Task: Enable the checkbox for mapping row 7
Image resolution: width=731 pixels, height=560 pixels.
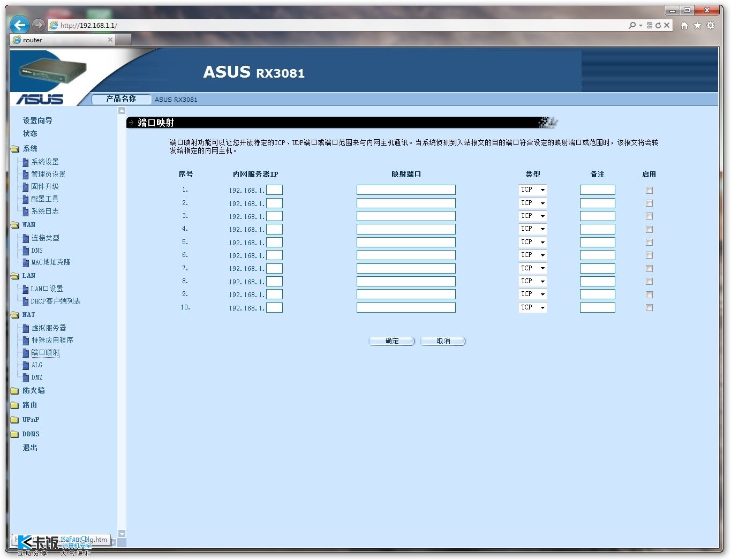Action: pyautogui.click(x=649, y=269)
